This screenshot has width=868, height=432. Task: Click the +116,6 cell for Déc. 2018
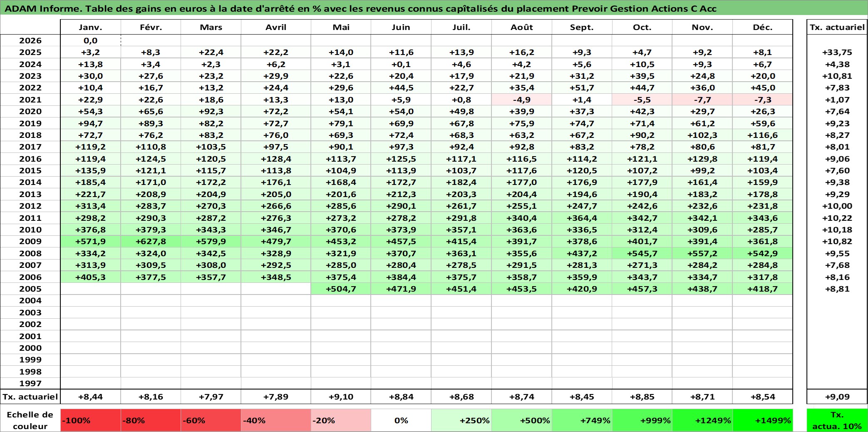763,135
